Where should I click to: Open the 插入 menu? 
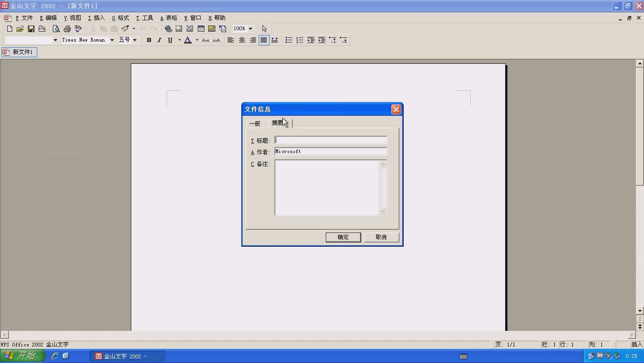tap(96, 18)
